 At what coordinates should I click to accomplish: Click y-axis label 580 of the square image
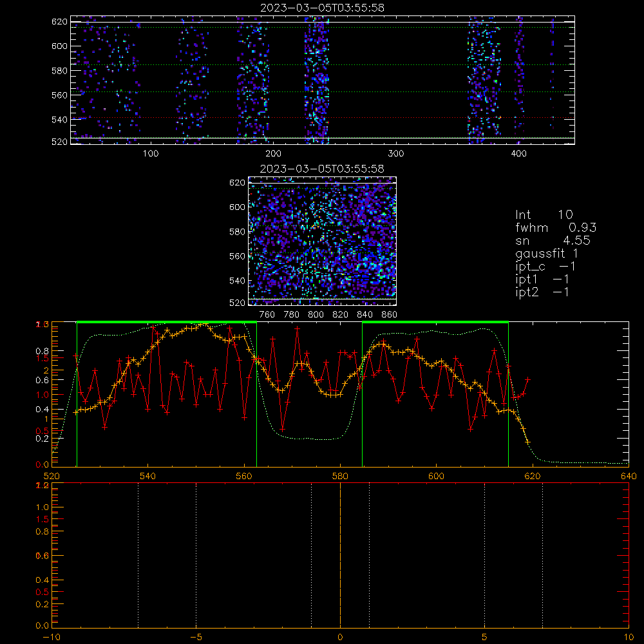click(238, 232)
